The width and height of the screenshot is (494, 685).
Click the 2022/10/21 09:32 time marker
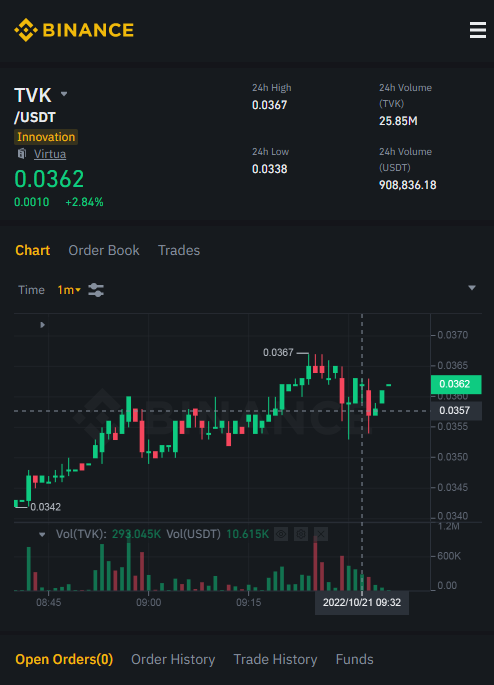tap(362, 603)
